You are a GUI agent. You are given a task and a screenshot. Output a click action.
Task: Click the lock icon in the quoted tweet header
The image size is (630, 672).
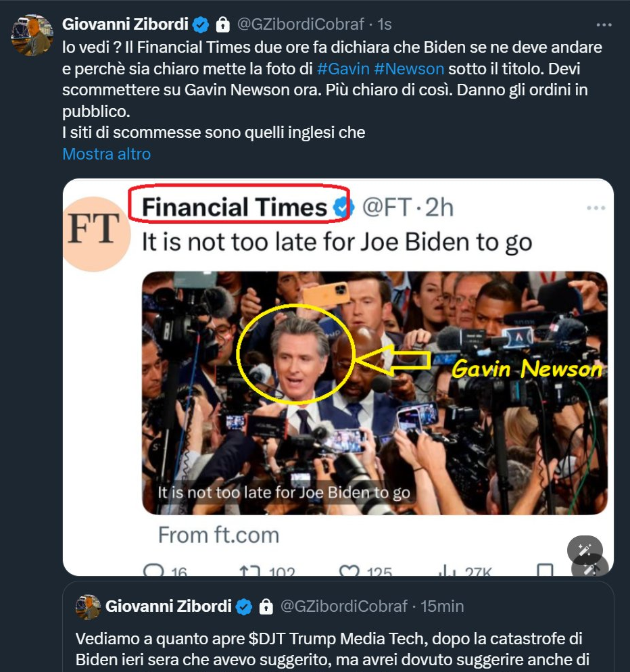(x=266, y=606)
